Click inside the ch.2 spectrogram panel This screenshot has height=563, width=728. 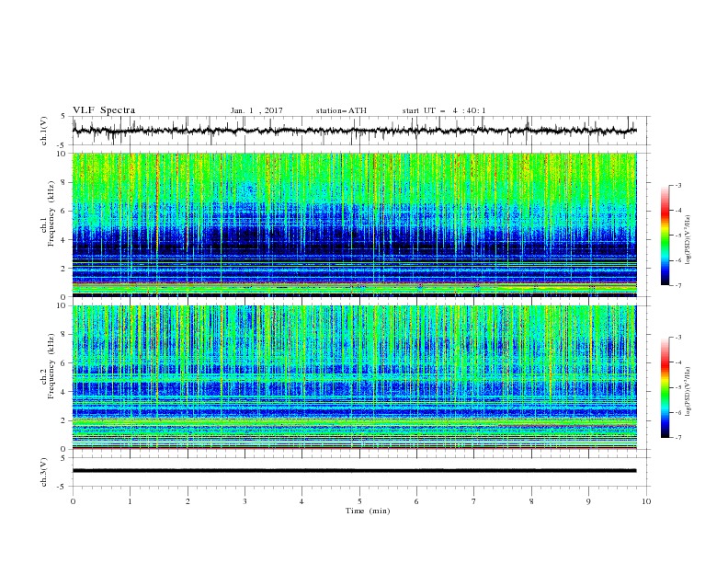[354, 377]
